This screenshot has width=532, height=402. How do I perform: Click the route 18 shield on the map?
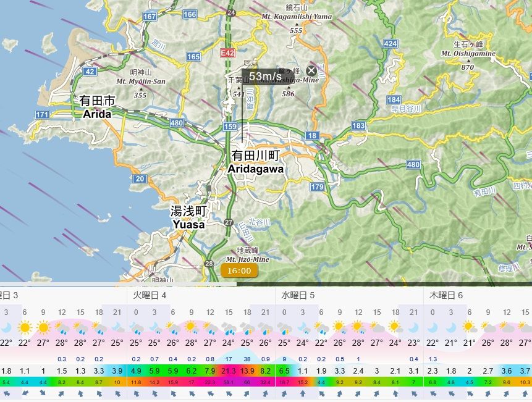pos(312,136)
